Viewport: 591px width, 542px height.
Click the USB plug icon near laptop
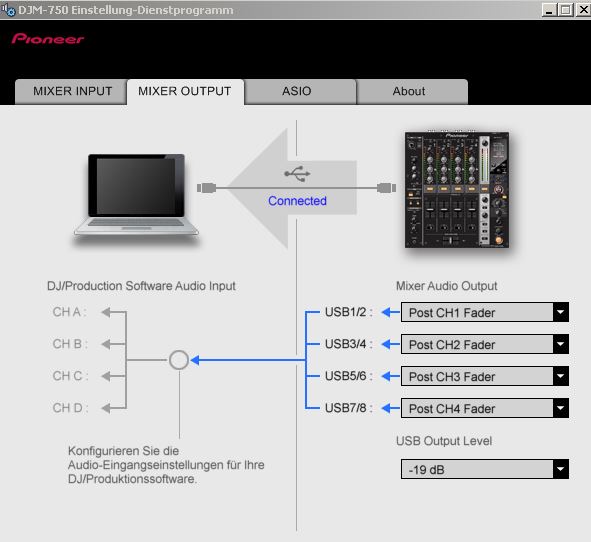coord(206,188)
